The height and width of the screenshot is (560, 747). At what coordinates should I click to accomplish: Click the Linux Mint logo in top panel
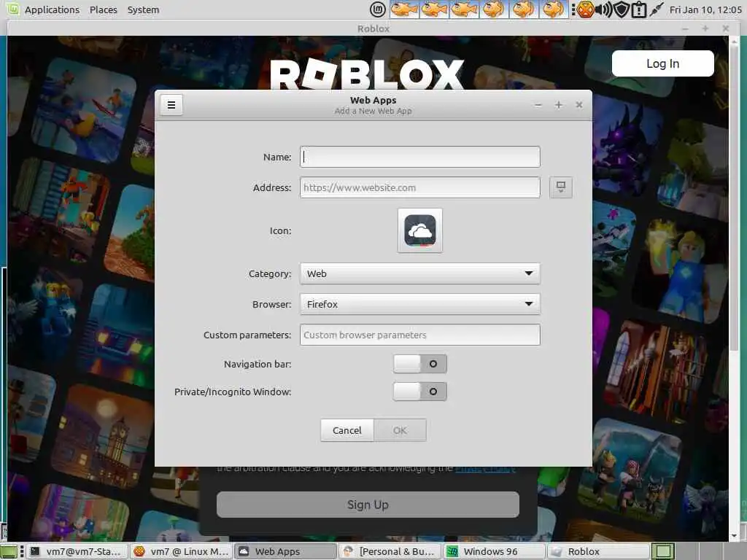(x=378, y=9)
